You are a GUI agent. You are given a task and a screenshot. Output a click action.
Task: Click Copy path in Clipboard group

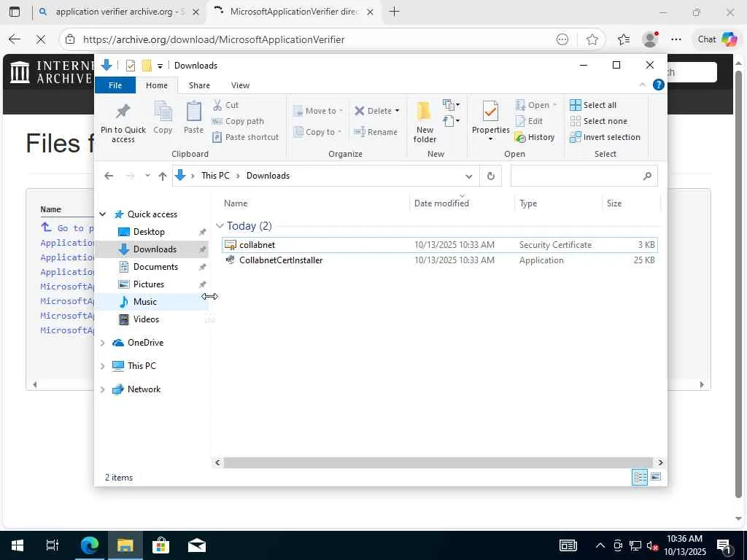click(x=238, y=121)
